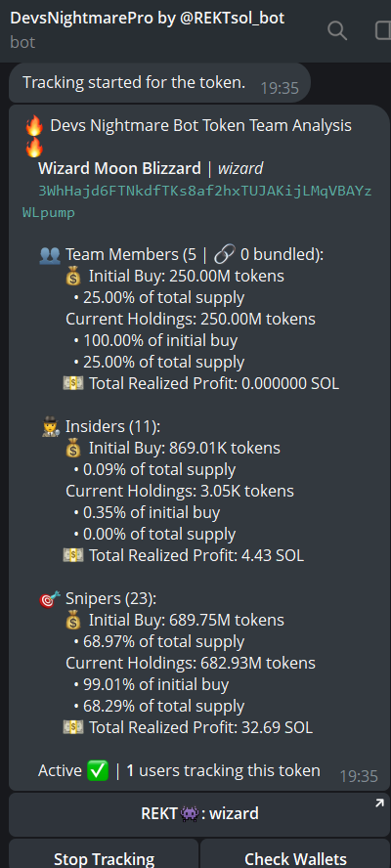Click the green Active checkmark icon
391x868 pixels.
[98, 770]
